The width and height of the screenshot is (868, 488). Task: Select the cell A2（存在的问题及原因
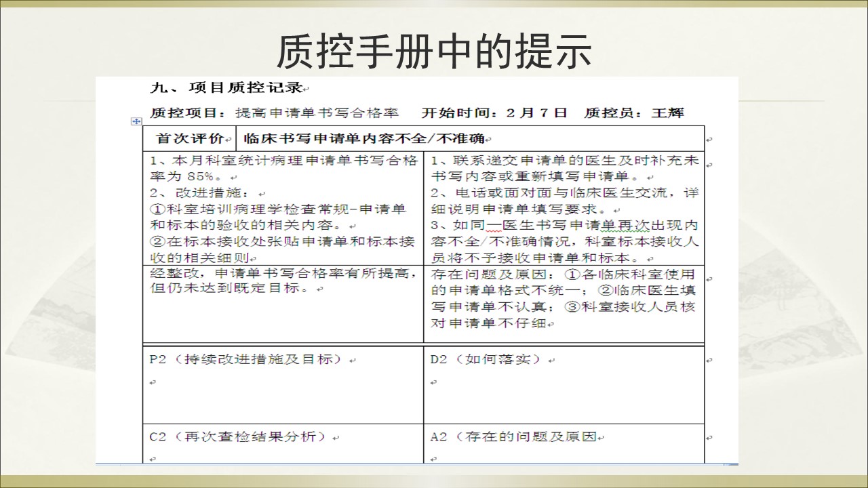coord(564,444)
